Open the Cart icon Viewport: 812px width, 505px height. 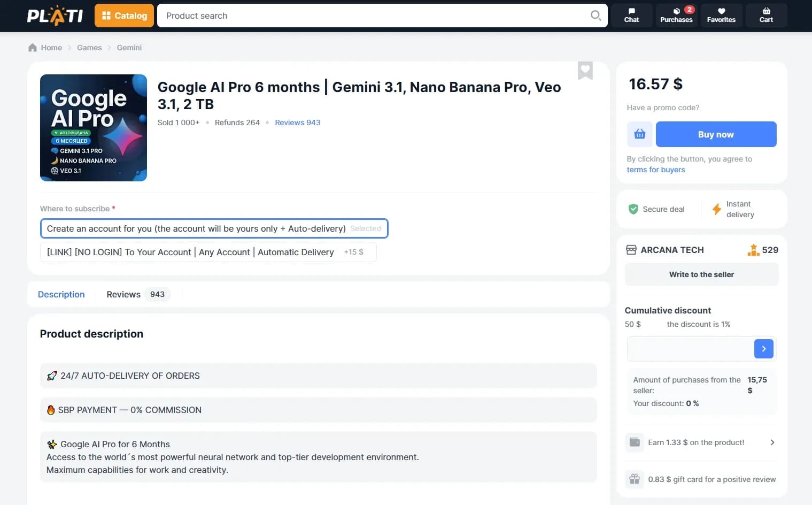point(766,16)
